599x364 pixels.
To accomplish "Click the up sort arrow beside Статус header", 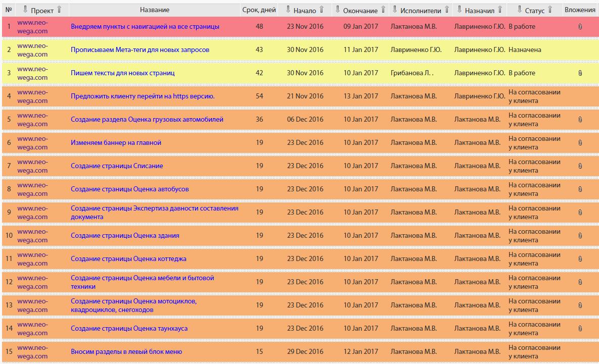I will 550,10.
